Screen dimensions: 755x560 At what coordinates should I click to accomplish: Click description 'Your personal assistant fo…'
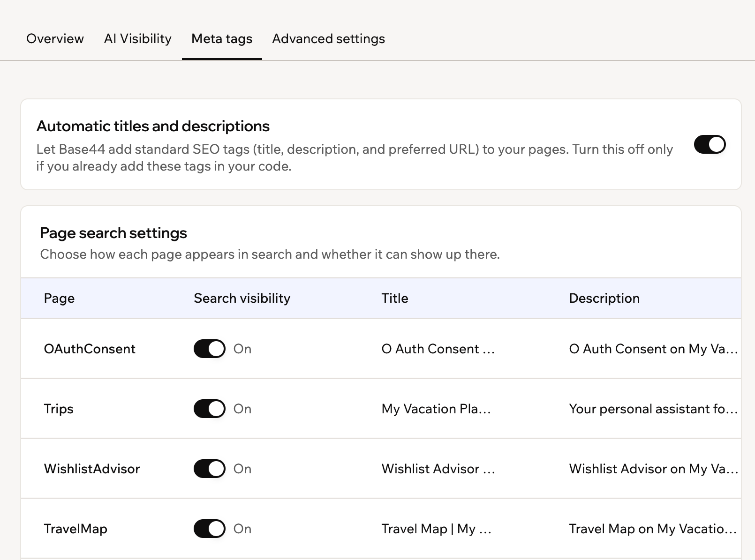[653, 409]
